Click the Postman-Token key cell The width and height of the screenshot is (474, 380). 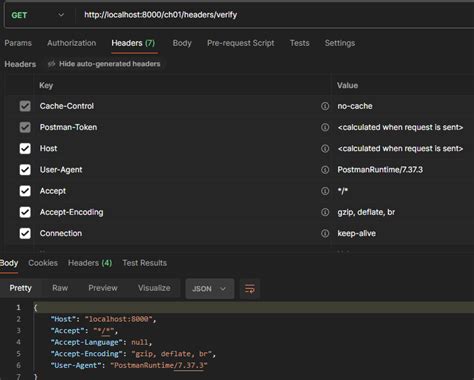click(183, 127)
